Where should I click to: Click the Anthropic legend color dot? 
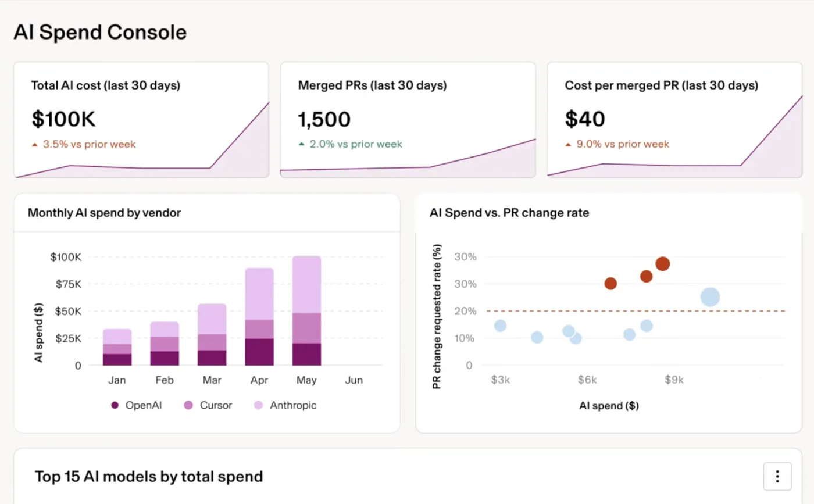point(258,405)
